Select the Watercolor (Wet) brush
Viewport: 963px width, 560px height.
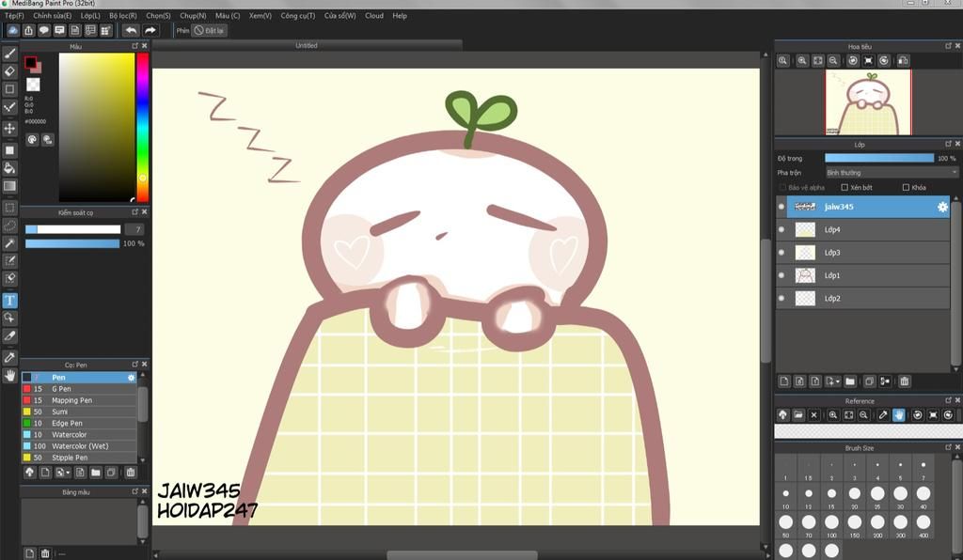(x=79, y=446)
